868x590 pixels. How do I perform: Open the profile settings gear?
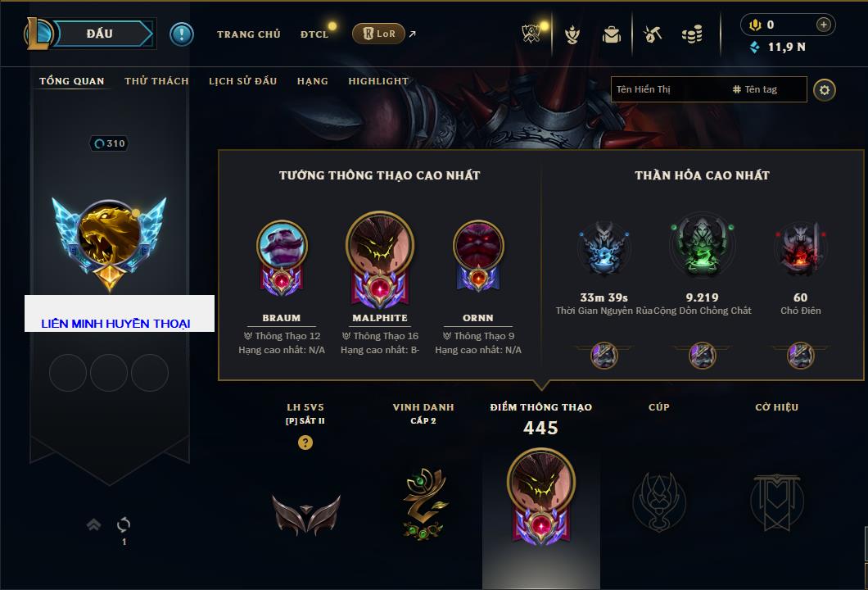coord(825,90)
